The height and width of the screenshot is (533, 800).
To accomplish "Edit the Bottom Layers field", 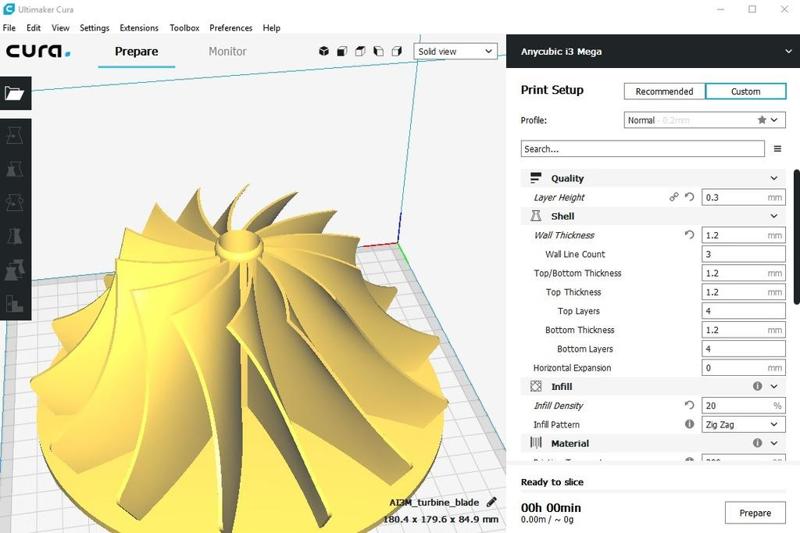I will click(743, 348).
